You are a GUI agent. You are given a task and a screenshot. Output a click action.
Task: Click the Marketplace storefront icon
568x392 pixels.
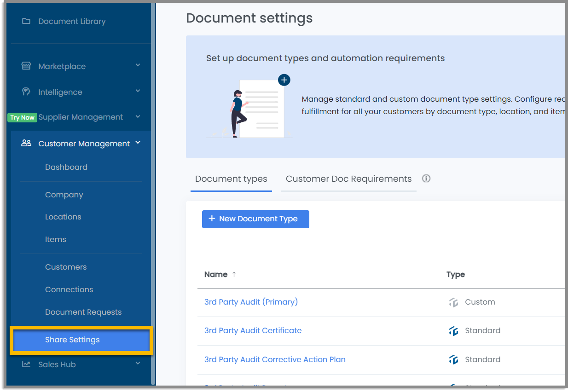[x=26, y=66]
